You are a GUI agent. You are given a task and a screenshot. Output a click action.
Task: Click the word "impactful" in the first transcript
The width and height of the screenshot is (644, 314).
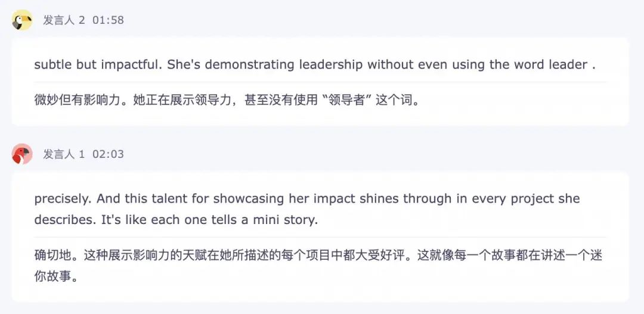[131, 65]
